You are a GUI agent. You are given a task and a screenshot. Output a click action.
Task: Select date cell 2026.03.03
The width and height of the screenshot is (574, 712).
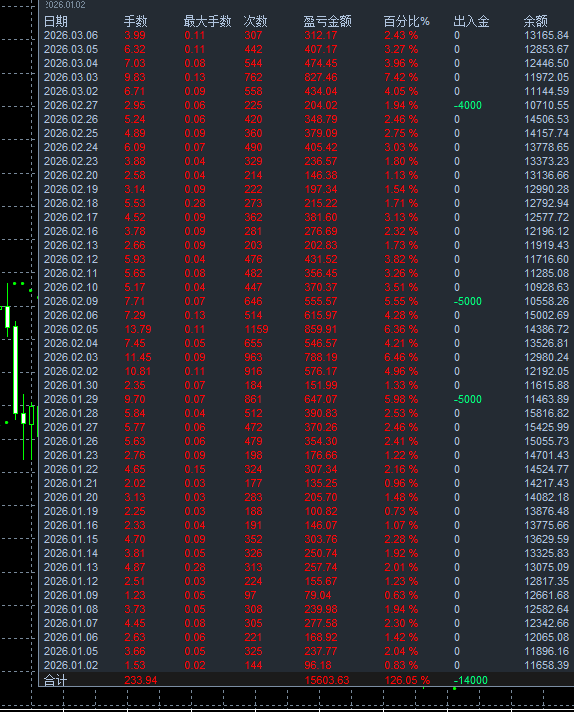click(x=71, y=77)
